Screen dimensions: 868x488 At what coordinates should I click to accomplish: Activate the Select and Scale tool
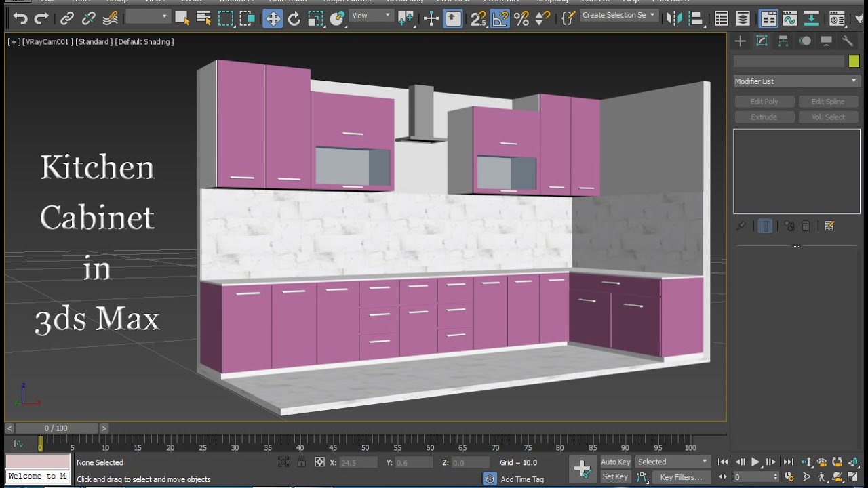(316, 18)
